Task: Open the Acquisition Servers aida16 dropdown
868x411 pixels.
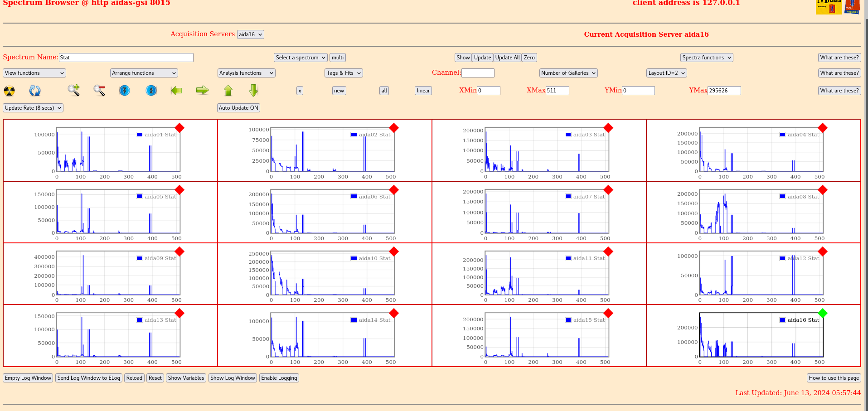Action: pyautogui.click(x=250, y=34)
